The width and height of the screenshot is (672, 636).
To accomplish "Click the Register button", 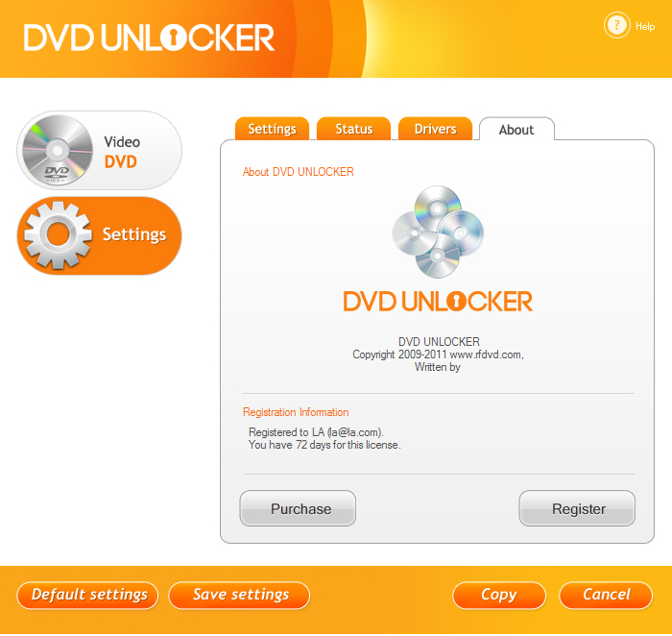I will 577,508.
